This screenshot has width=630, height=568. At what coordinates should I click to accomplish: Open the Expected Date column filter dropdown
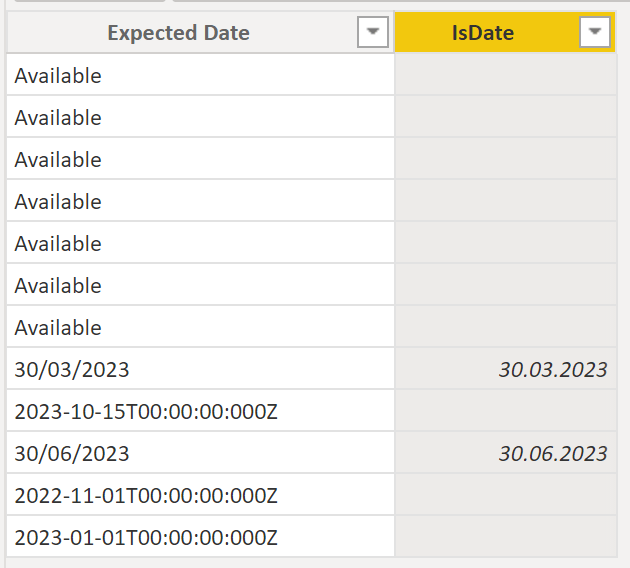pyautogui.click(x=372, y=32)
